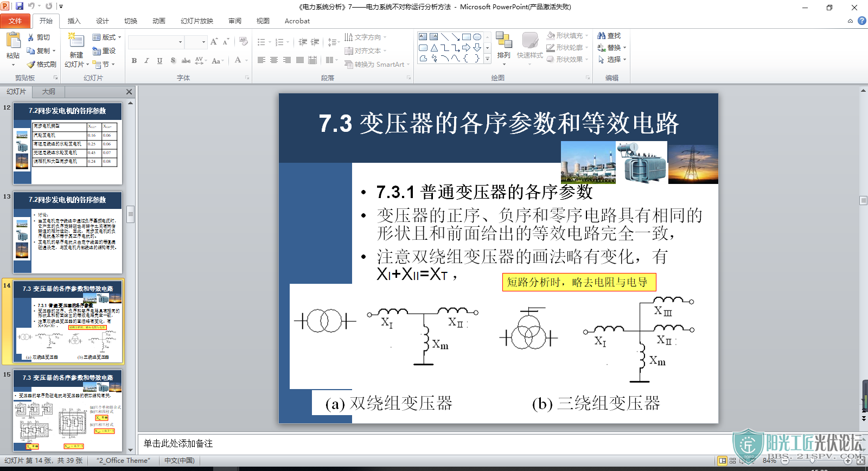Image resolution: width=868 pixels, height=471 pixels.
Task: Select the Oval shape in the gallery
Action: coord(477,37)
